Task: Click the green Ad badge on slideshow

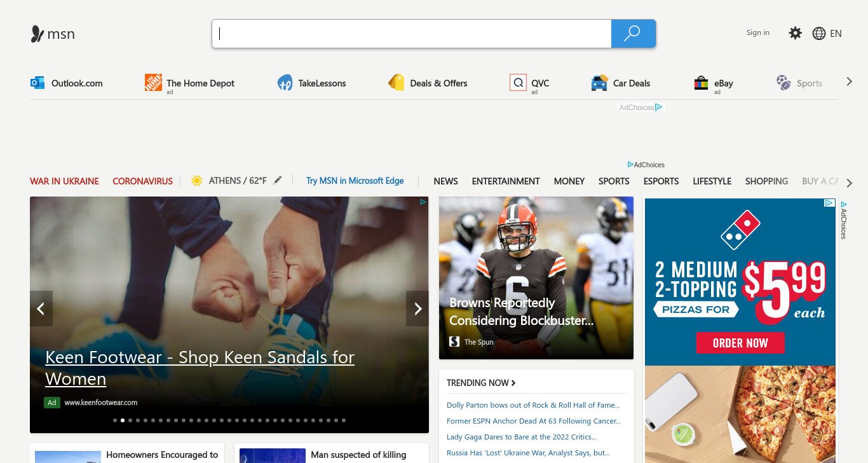Action: (x=52, y=403)
